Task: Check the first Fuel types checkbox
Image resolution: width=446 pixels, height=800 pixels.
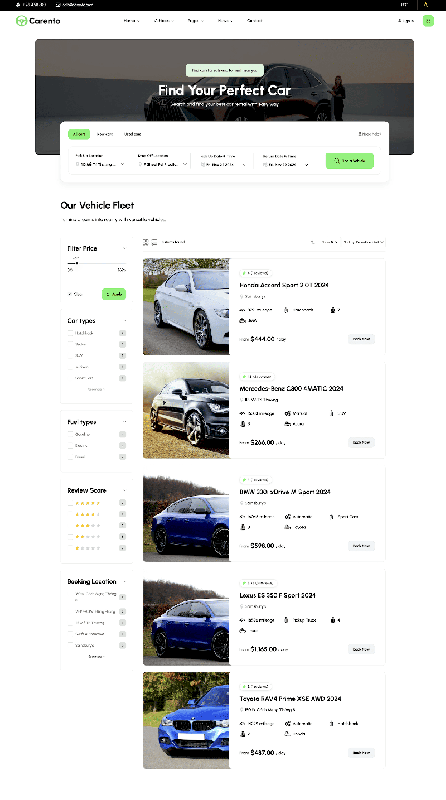Action: 70,434
